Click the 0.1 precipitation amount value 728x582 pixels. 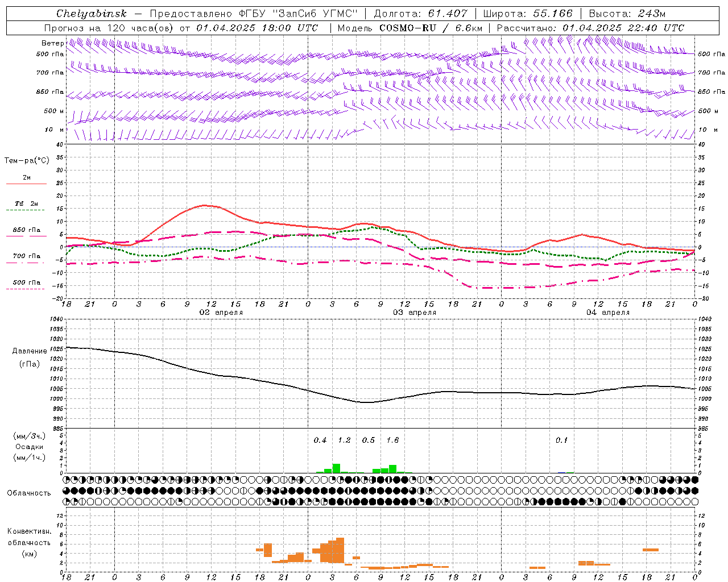click(x=562, y=440)
